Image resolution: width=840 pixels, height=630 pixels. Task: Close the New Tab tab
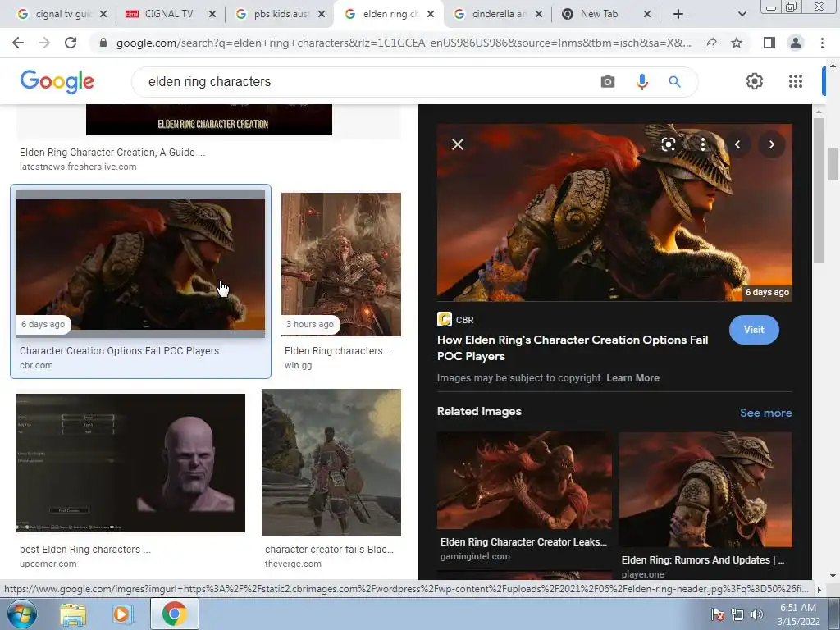647,14
